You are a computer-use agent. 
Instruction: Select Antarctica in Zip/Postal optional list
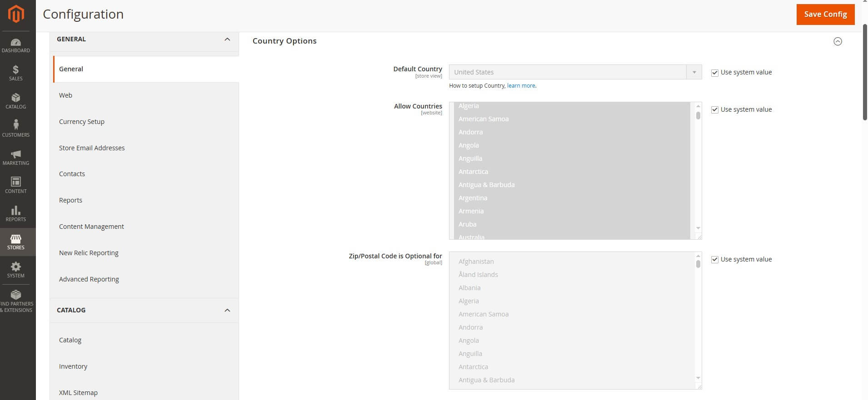572,367
